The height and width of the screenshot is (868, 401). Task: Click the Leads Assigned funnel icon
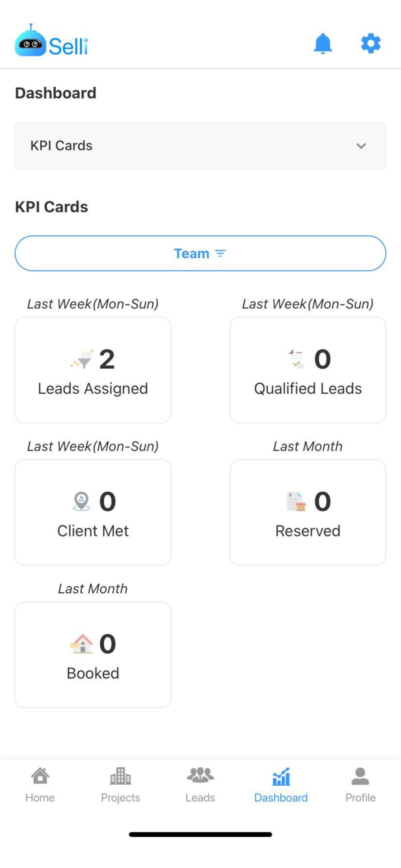pyautogui.click(x=82, y=359)
